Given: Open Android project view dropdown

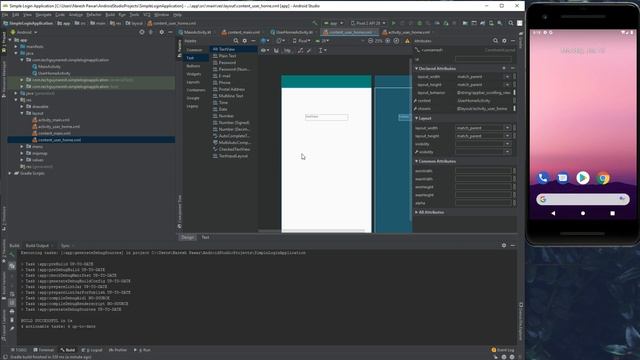Looking at the screenshot, I should [24, 32].
